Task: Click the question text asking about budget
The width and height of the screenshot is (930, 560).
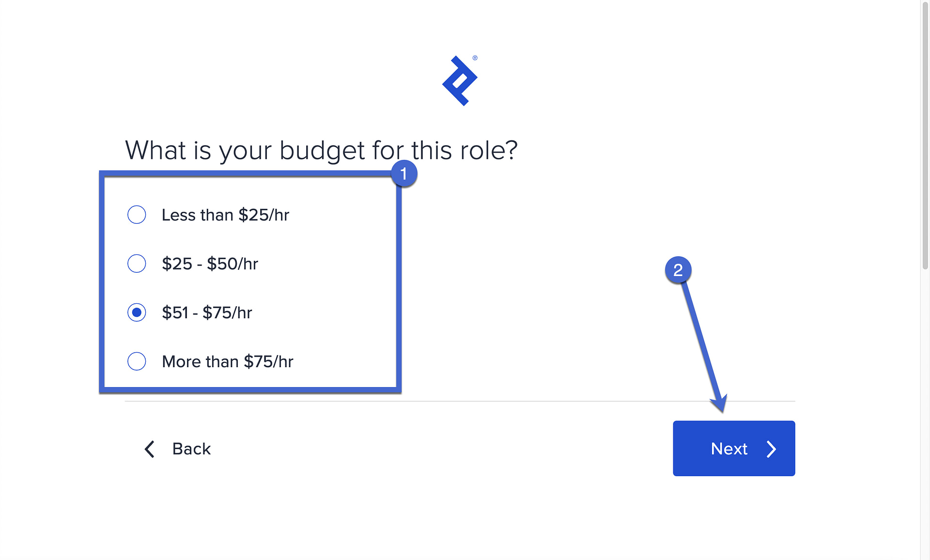Action: tap(321, 150)
